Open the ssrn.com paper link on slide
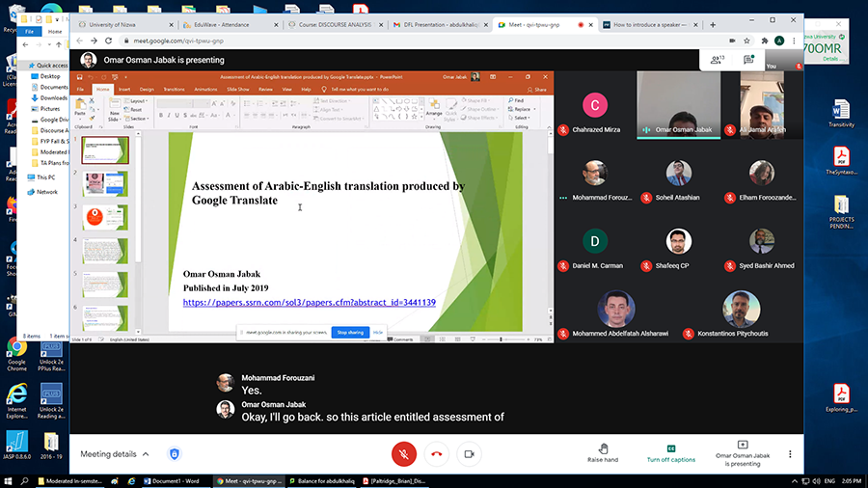The width and height of the screenshot is (868, 488). [309, 302]
